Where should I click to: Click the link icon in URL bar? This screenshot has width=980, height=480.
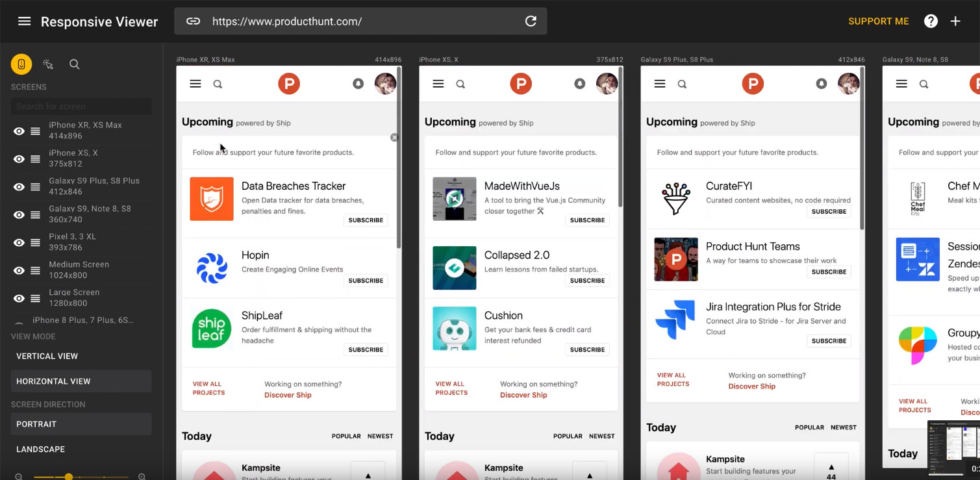pyautogui.click(x=193, y=21)
